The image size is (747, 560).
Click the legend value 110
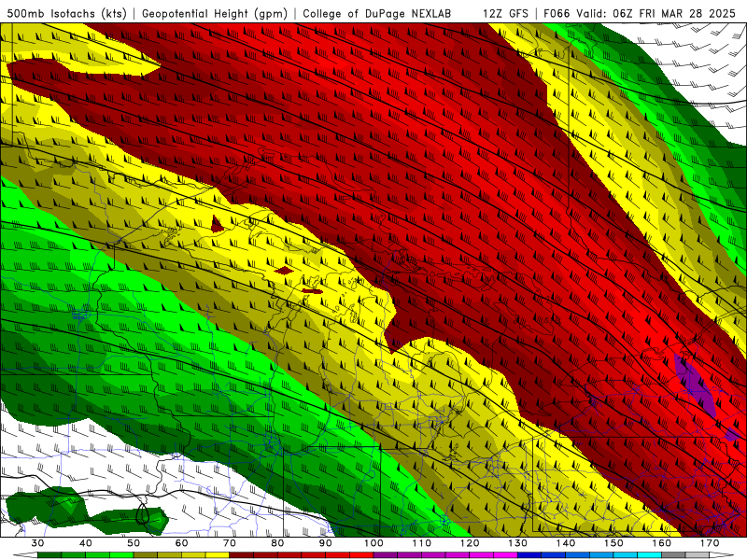coord(422,543)
